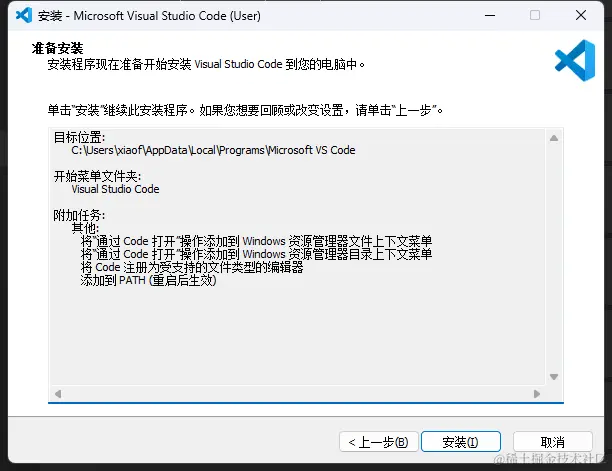Click the install path C:\Users\xiaof\AppData text

click(213, 150)
